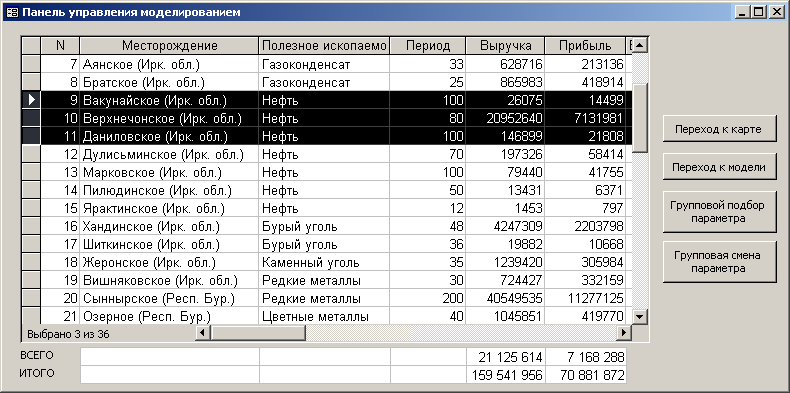Click the vertical scrollbar up arrow
790x393 pixels.
click(x=640, y=45)
